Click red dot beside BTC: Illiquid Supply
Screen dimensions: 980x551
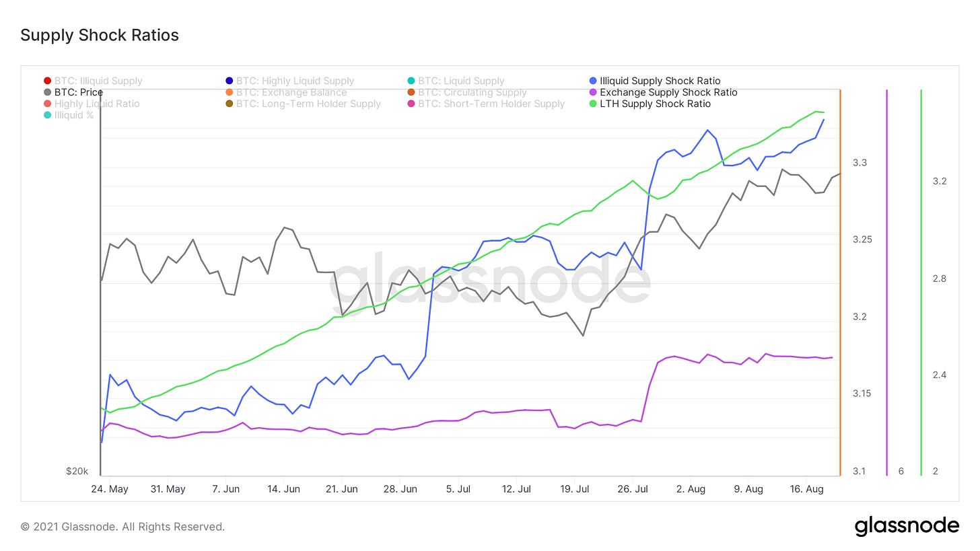pos(47,81)
